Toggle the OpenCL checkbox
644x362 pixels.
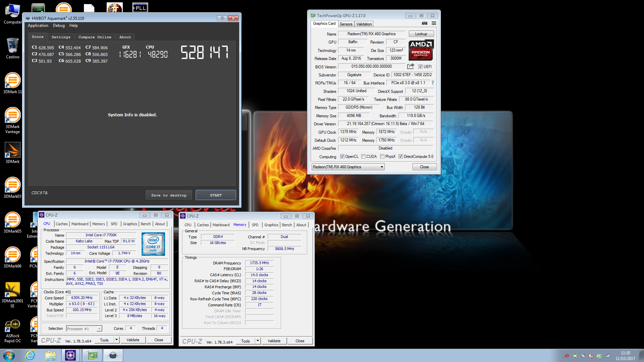tap(342, 157)
